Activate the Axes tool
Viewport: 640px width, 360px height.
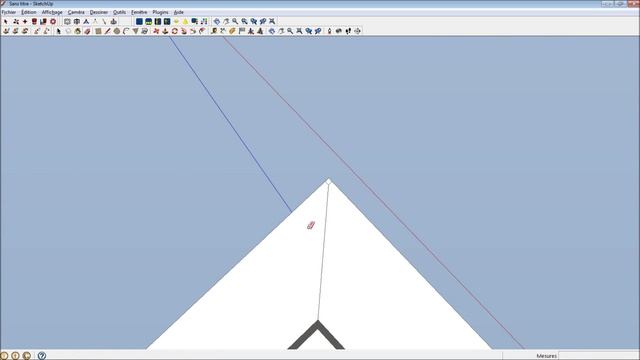(x=251, y=31)
